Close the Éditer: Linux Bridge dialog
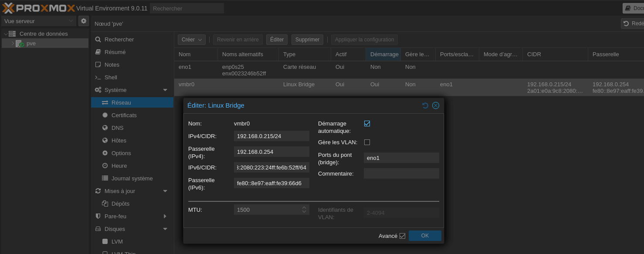 coord(436,105)
